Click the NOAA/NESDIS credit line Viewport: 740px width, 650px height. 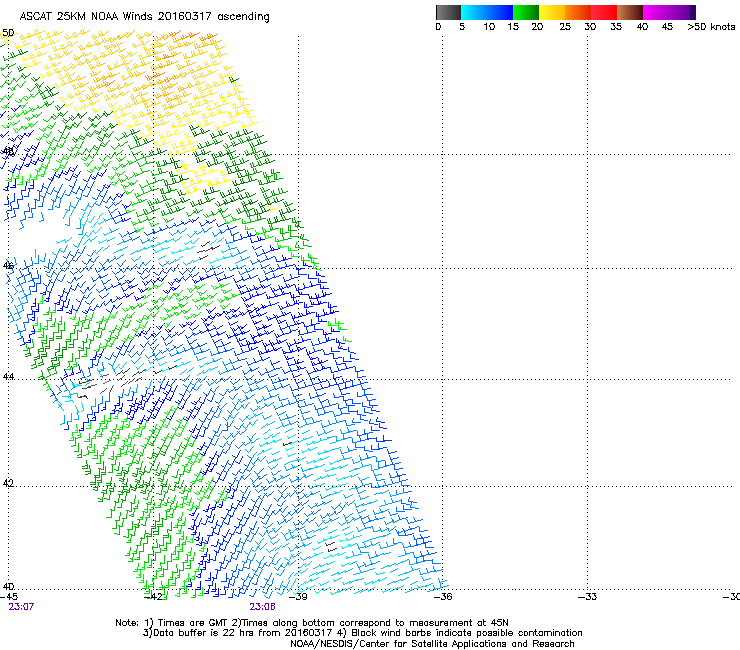click(432, 644)
